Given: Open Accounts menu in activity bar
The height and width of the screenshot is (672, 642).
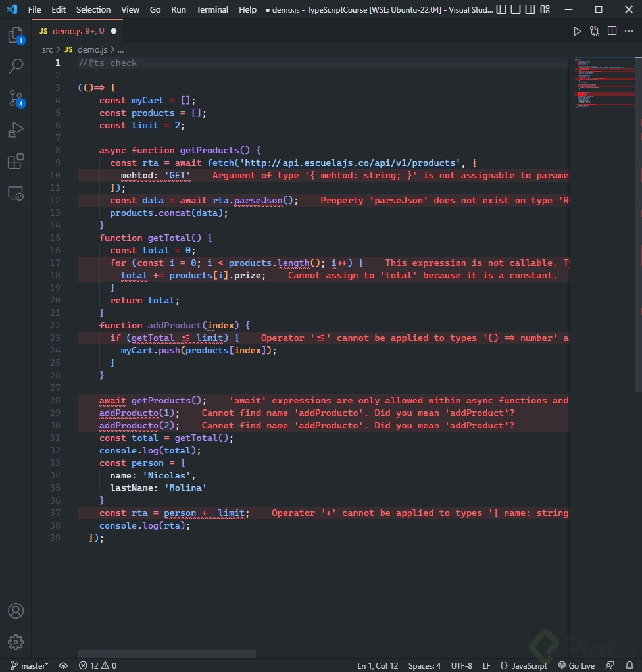Looking at the screenshot, I should point(16,611).
